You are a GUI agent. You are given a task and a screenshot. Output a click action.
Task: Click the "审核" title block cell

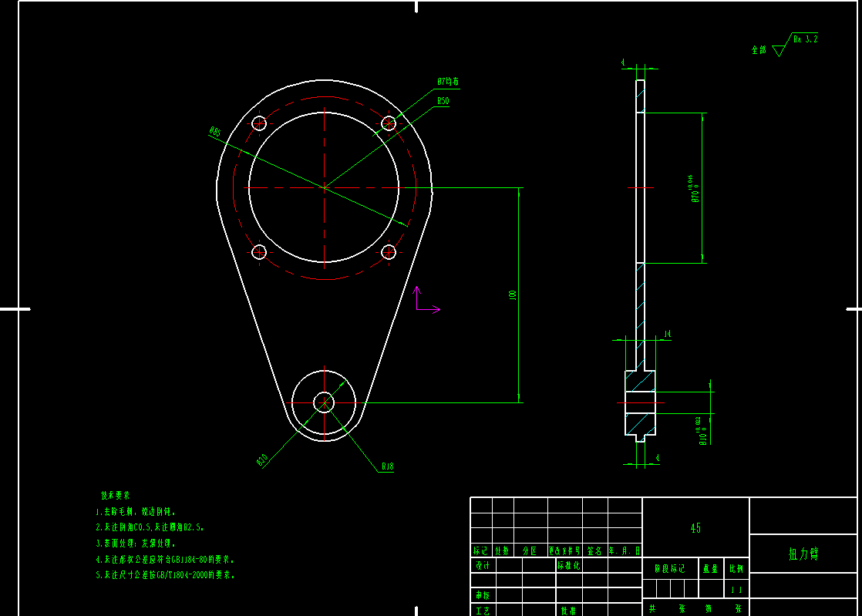click(x=482, y=595)
